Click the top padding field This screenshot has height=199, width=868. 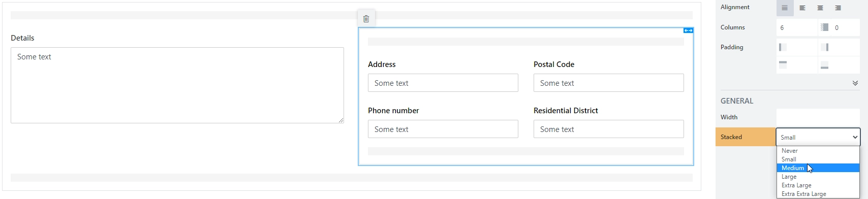pos(797,65)
